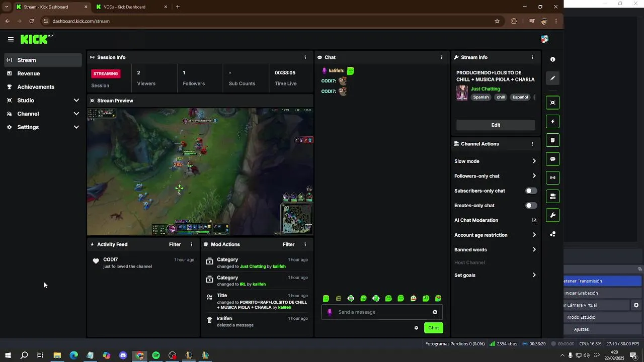Select Stream in the sidebar
Screen dimensions: 644x362
[x=43, y=60]
